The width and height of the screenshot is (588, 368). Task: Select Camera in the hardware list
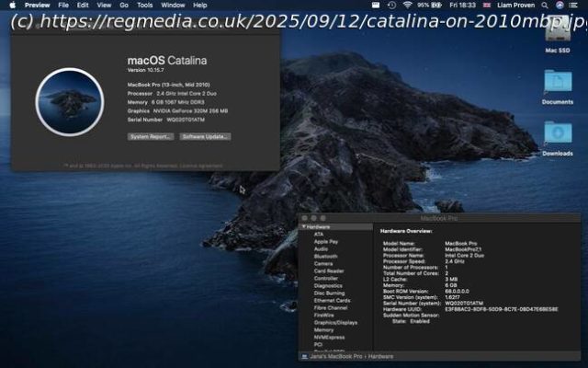click(x=323, y=264)
